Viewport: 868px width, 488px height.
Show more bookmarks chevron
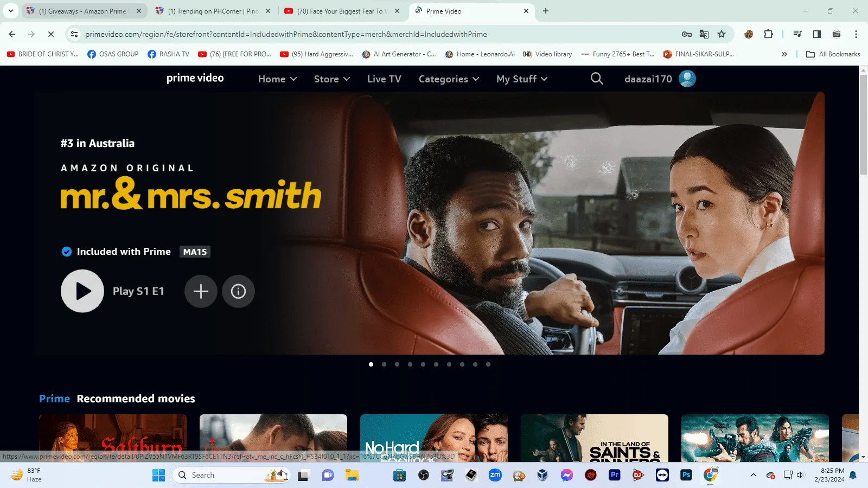784,54
